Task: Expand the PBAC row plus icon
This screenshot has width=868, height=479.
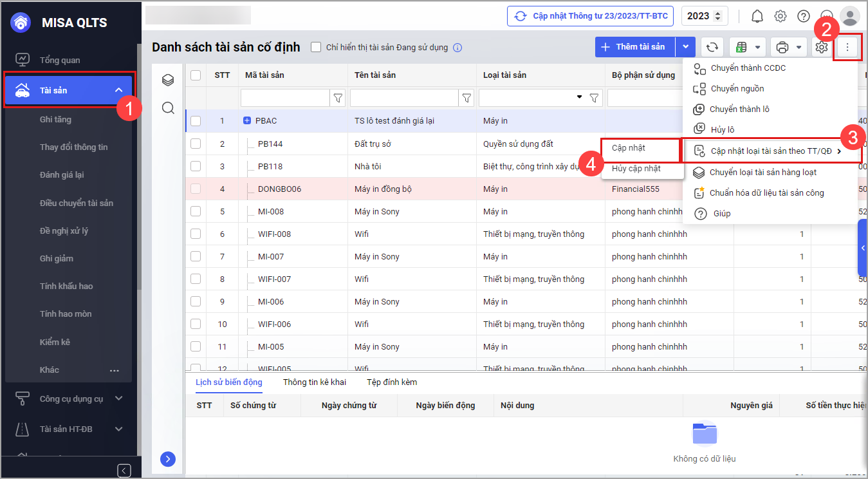Action: point(248,121)
